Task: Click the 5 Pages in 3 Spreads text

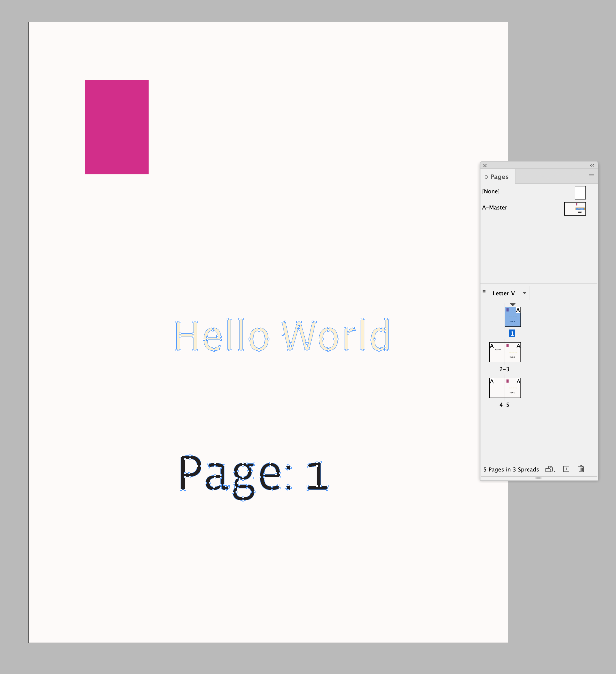Action: click(511, 469)
